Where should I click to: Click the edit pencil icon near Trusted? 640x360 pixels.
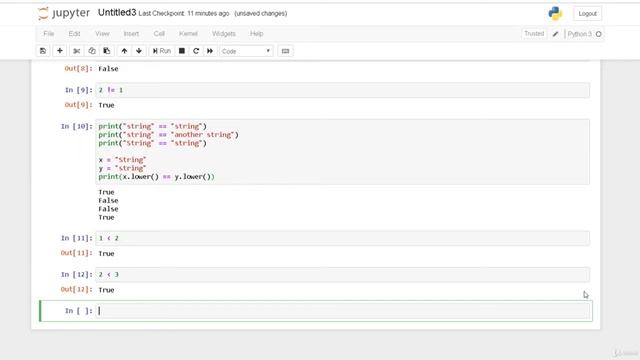[x=556, y=34]
